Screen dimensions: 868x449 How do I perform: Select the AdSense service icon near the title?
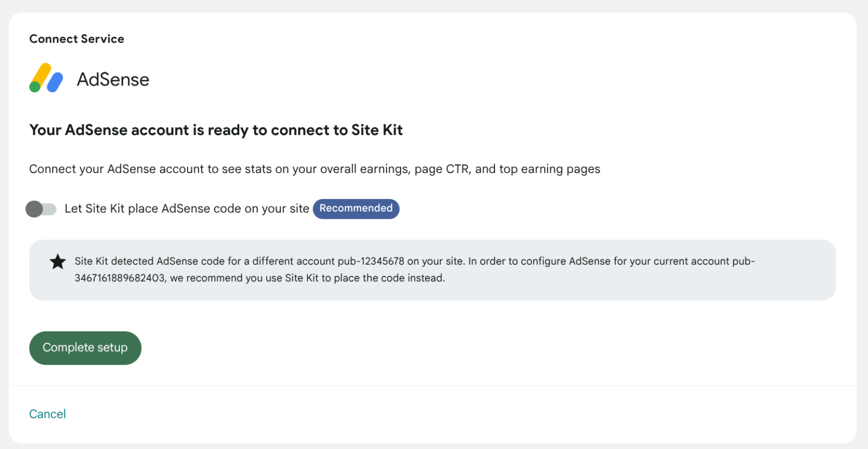45,77
